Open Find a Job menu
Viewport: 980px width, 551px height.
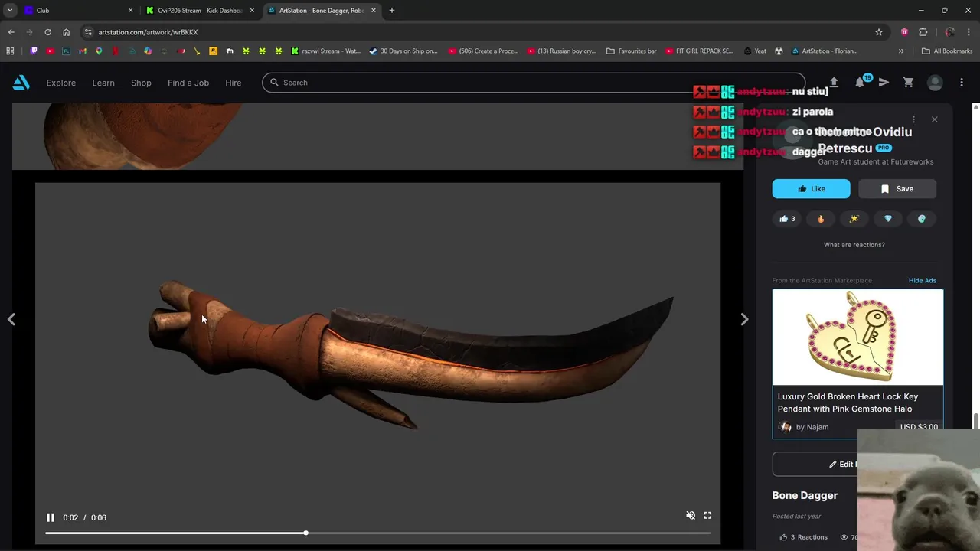click(x=188, y=83)
